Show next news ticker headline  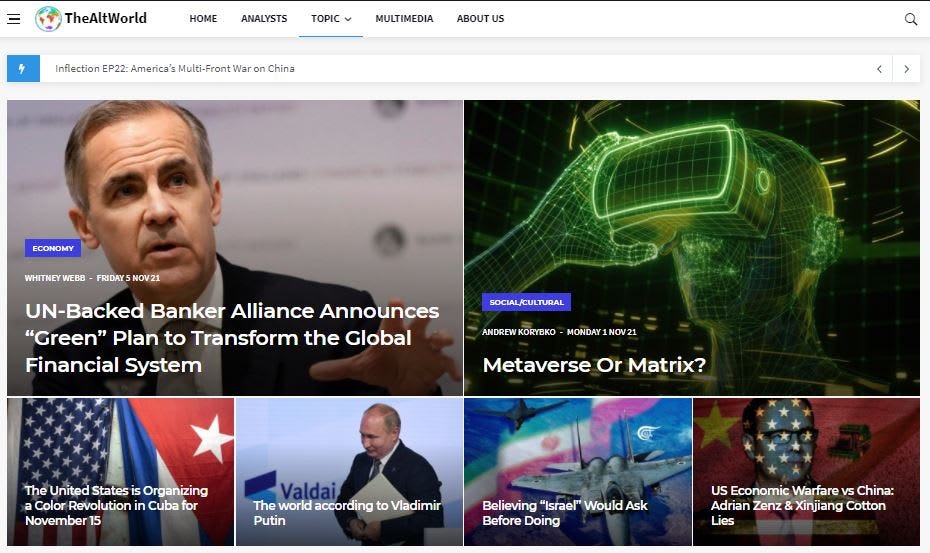pyautogui.click(x=906, y=69)
